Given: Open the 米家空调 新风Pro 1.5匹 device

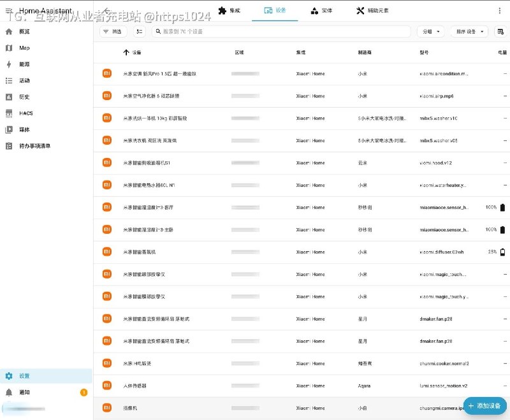Looking at the screenshot, I should 159,74.
